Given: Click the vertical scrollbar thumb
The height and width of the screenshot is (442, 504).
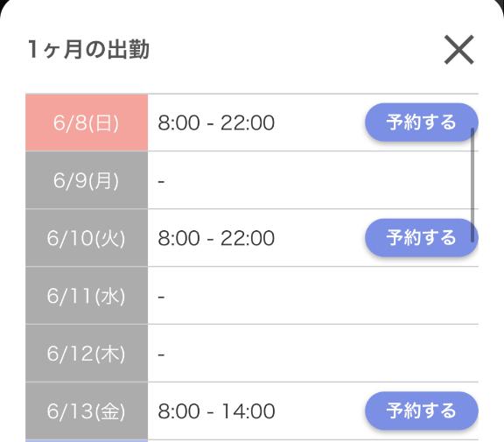Looking at the screenshot, I should (x=472, y=185).
